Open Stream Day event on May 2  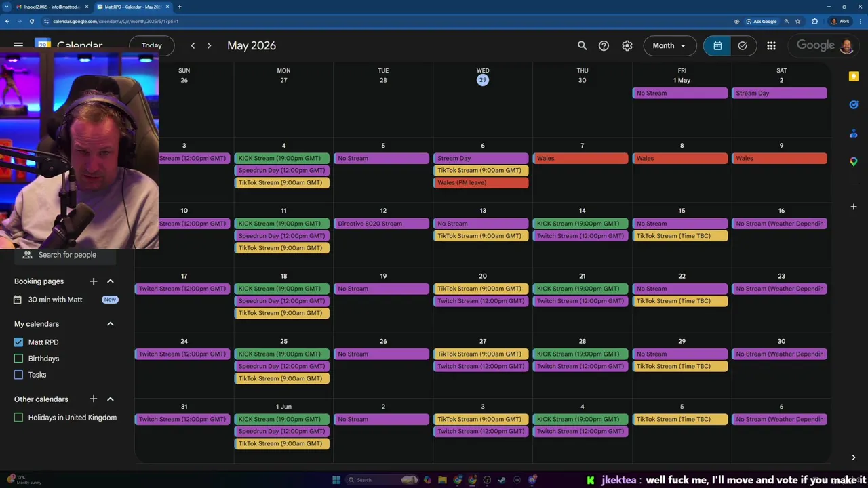coord(780,94)
